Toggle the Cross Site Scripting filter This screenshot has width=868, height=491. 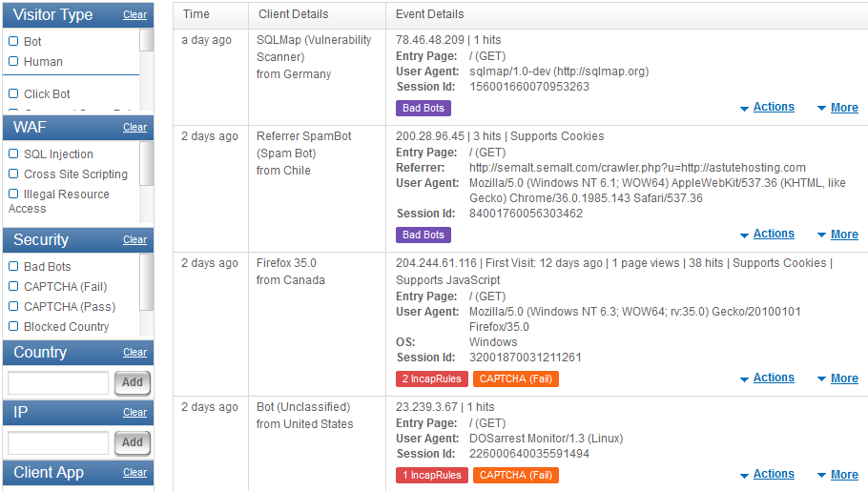[13, 174]
